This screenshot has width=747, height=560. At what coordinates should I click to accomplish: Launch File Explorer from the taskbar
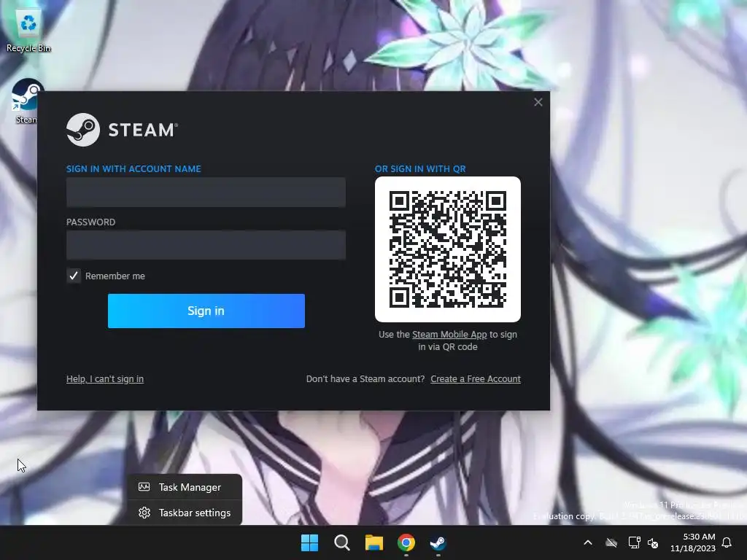[374, 542]
